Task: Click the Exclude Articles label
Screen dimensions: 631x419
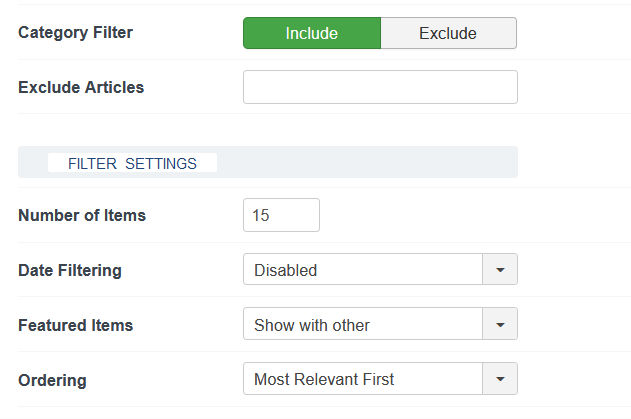Action: (81, 87)
